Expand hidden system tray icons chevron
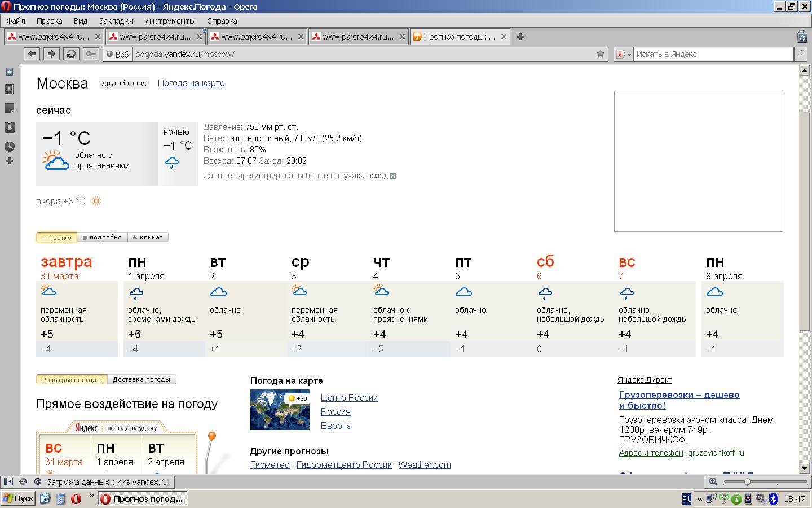 (700, 499)
